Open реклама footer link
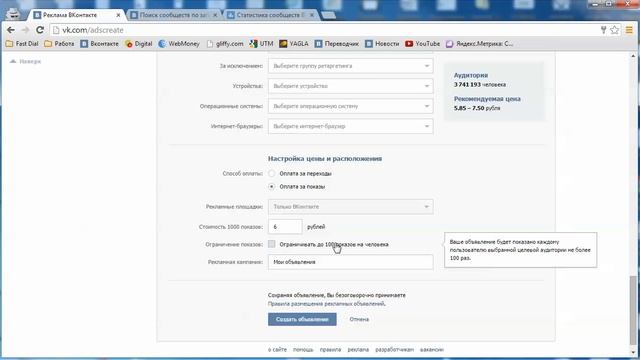The width and height of the screenshot is (640, 360). tap(358, 350)
